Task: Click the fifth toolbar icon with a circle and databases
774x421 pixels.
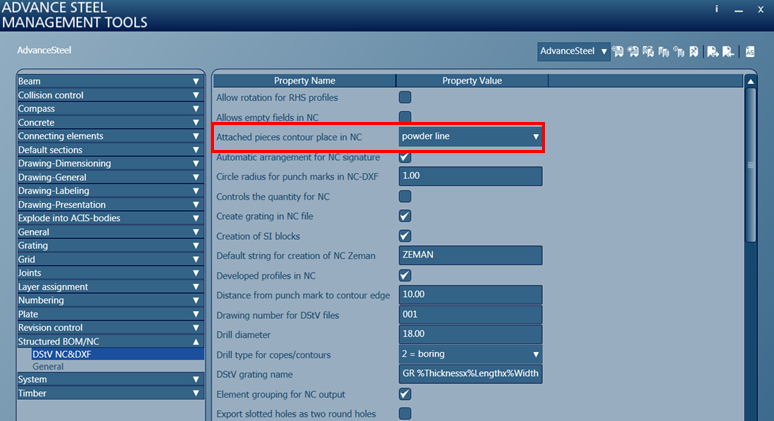Action: point(679,51)
